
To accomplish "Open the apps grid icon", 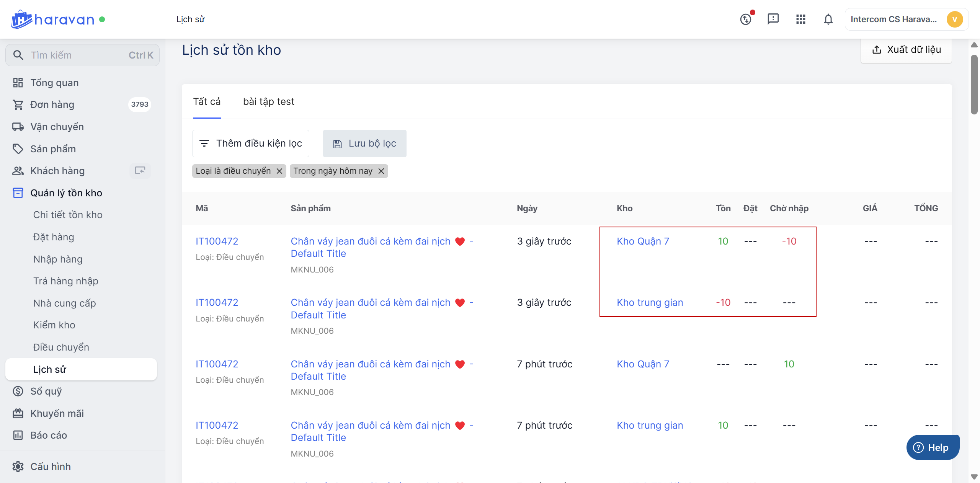I will click(800, 19).
